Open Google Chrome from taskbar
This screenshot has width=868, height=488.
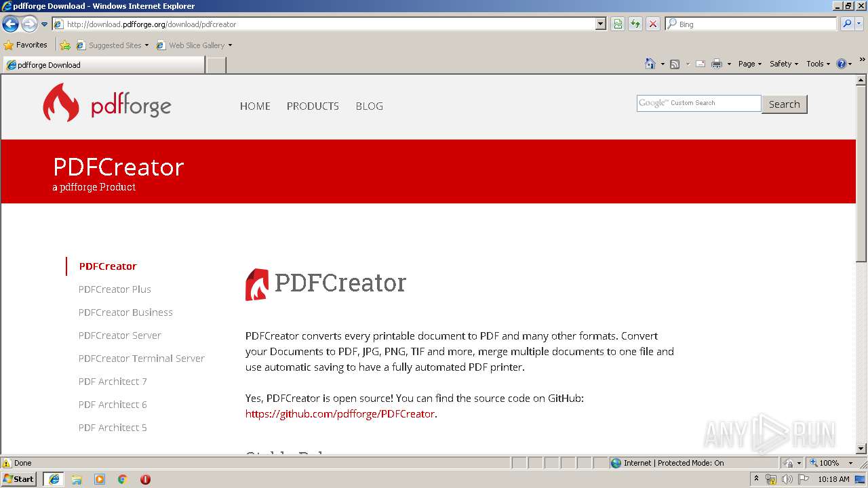pyautogui.click(x=123, y=479)
